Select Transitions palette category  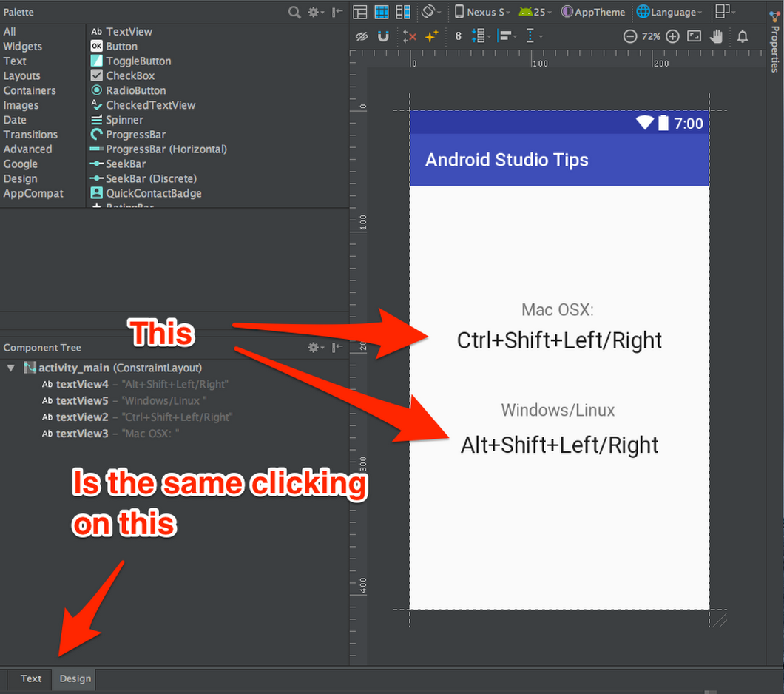point(30,135)
